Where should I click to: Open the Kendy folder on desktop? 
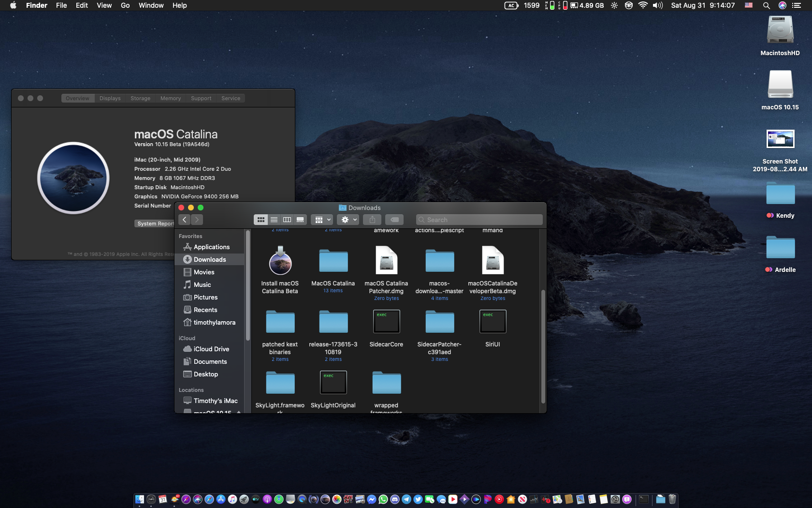tap(780, 193)
